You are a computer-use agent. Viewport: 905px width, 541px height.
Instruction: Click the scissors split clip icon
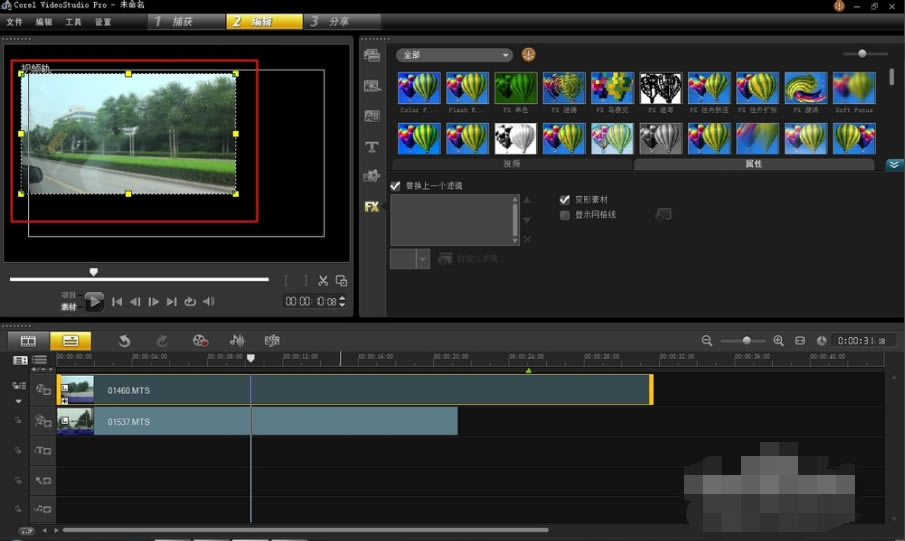tap(323, 281)
